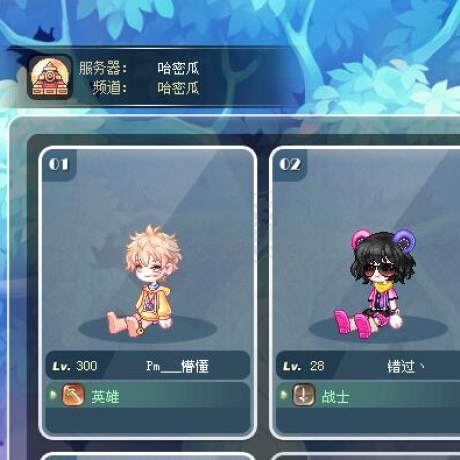This screenshot has width=460, height=460.
Task: Click the green marker beside 英雄
Action: coord(53,395)
